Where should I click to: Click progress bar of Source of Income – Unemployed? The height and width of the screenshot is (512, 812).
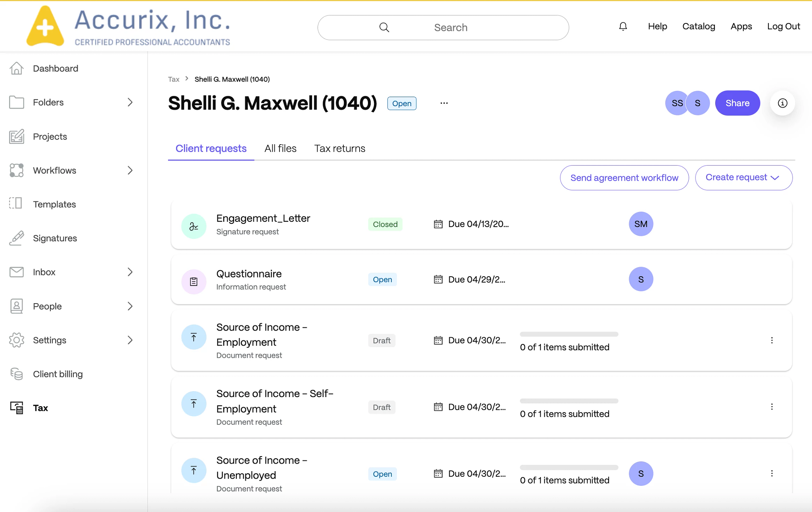[x=569, y=468]
